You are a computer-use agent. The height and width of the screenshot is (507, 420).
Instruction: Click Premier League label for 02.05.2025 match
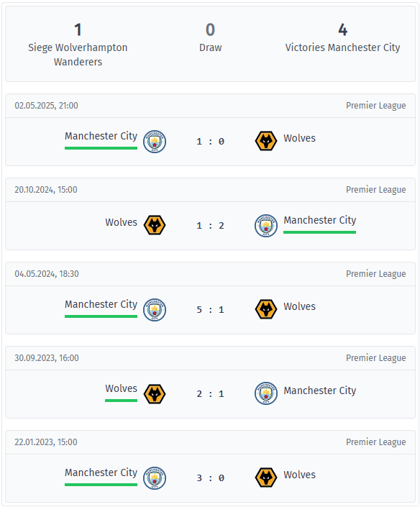pyautogui.click(x=375, y=106)
